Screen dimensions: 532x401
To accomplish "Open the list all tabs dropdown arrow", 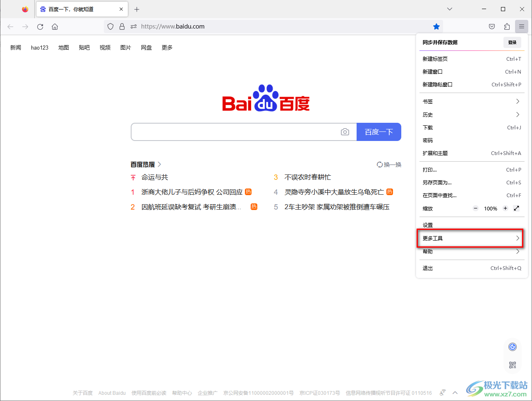I will point(450,9).
